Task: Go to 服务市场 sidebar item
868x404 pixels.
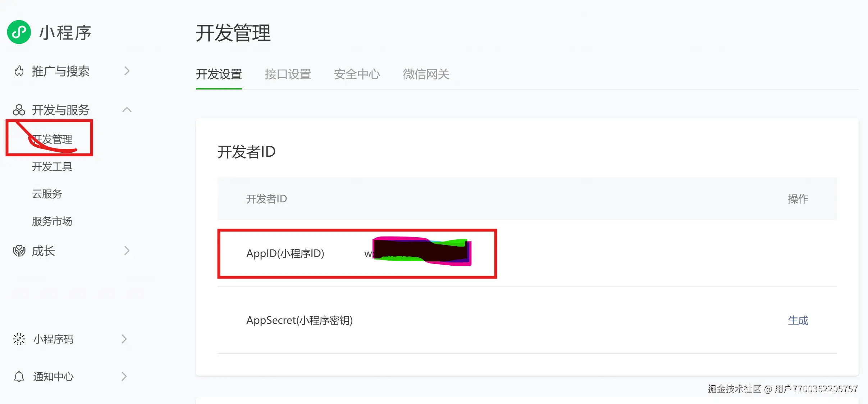Action: (52, 221)
